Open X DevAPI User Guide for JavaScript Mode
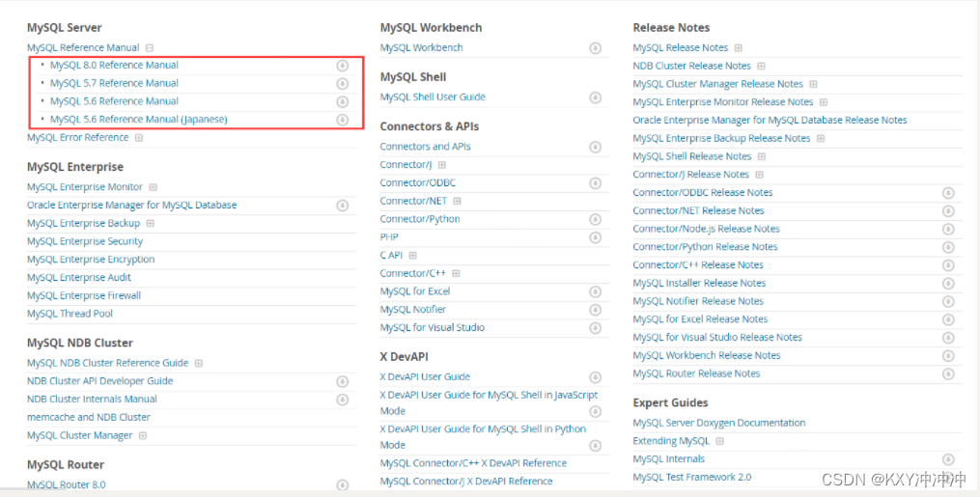This screenshot has height=497, width=980. click(x=489, y=402)
